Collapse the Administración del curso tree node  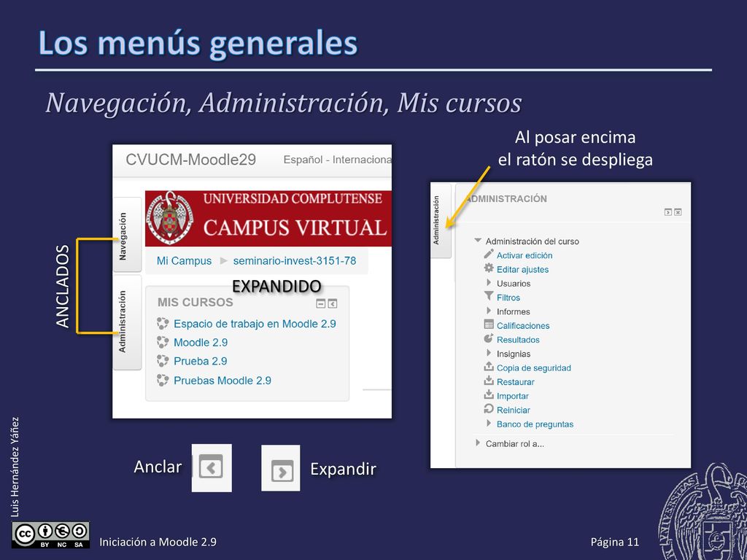[478, 241]
